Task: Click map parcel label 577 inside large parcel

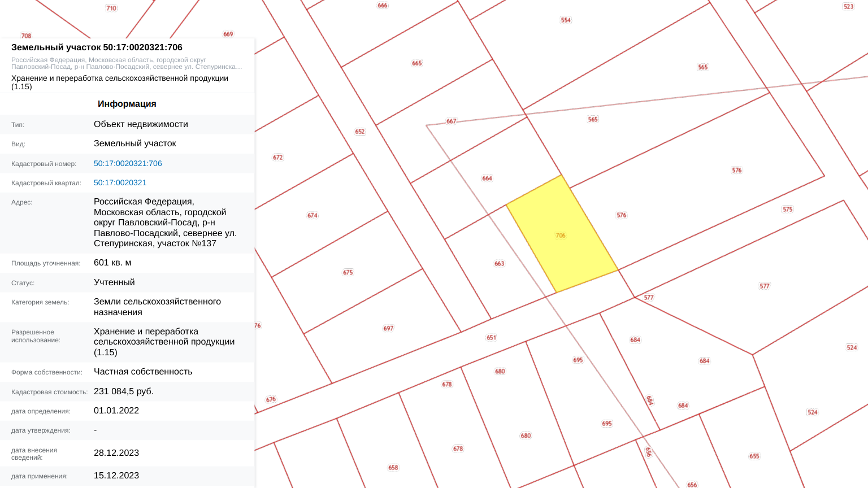Action: pos(765,286)
